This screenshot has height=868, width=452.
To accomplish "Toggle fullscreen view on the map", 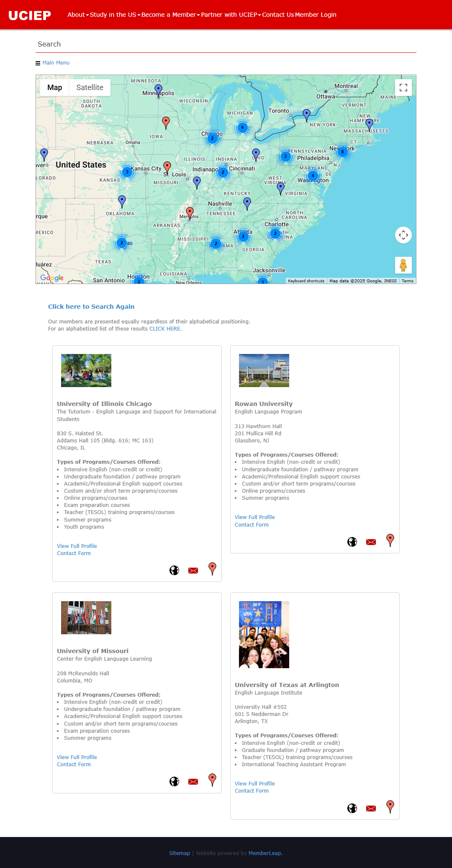I will [x=403, y=88].
